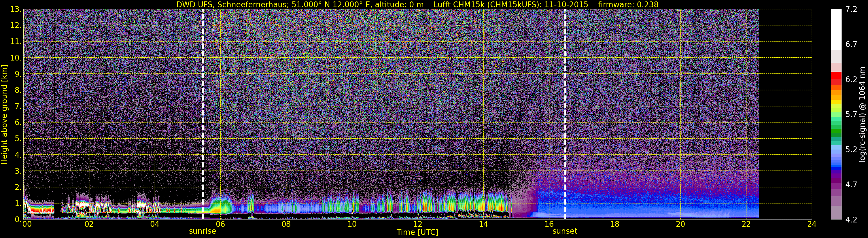868x238 pixels.
Task: Click the colorbar tick value 7.2
Action: pyautogui.click(x=851, y=10)
